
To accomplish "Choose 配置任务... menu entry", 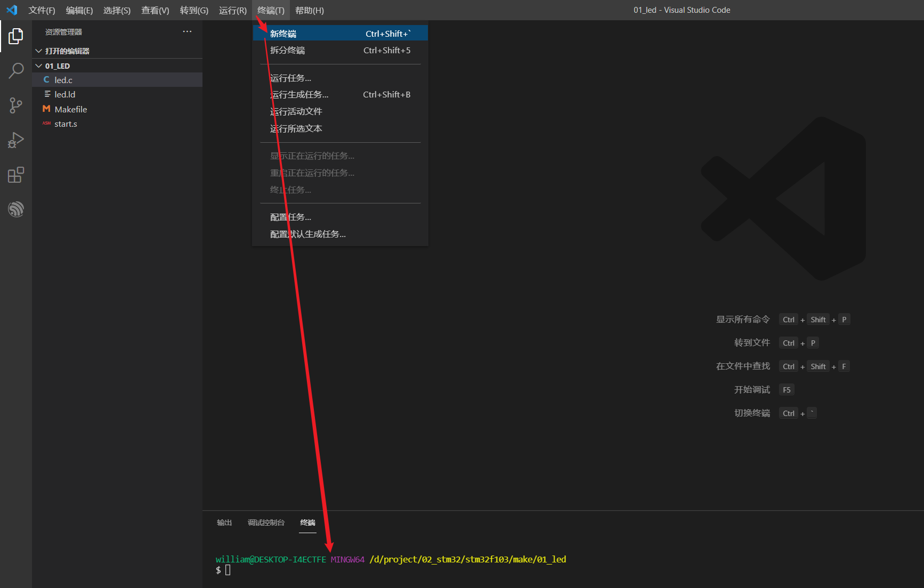I will (340, 217).
